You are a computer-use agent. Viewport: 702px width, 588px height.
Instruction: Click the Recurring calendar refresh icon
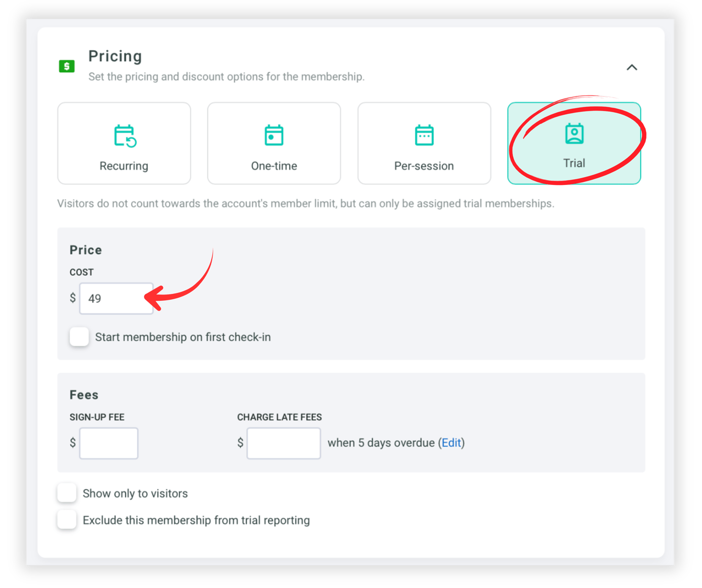point(125,136)
